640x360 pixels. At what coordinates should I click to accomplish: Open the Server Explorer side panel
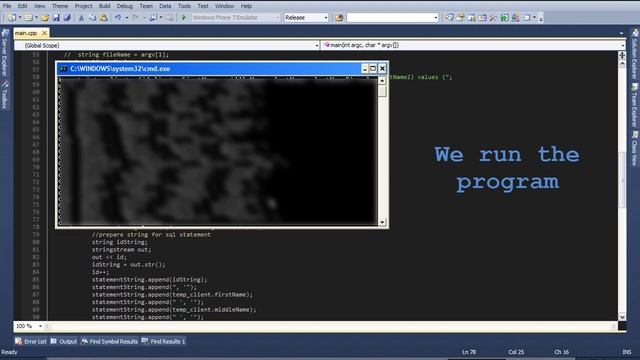pos(4,53)
